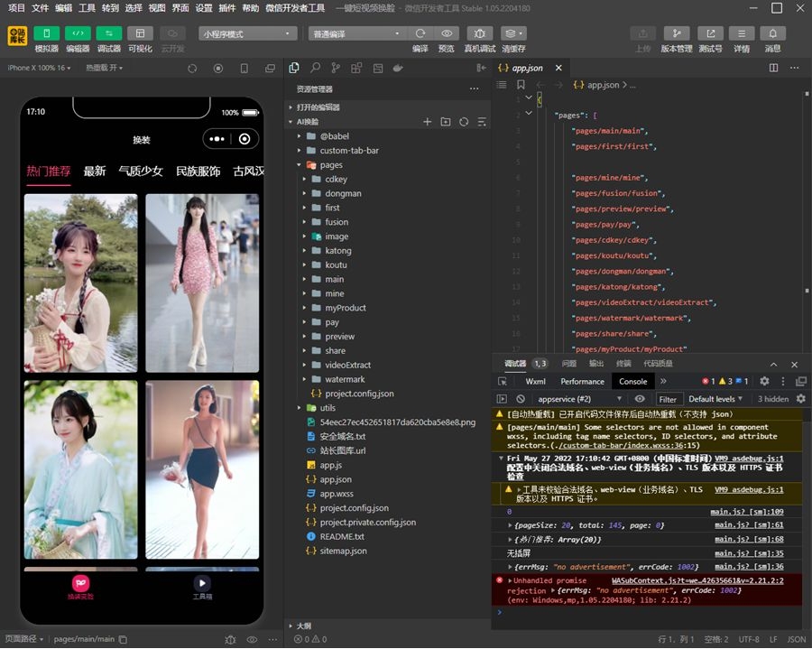Open DevTools settings gear icon
The width and height of the screenshot is (812, 649).
coord(764,381)
